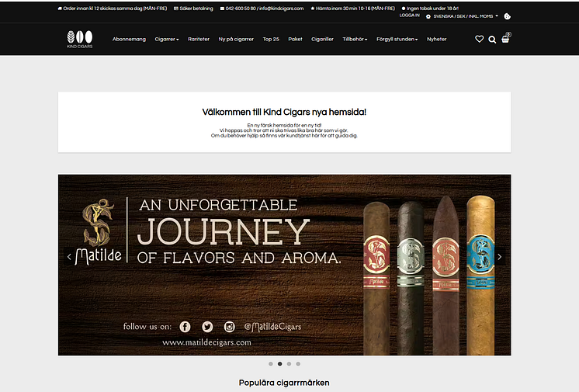Select the third carousel slide dot
Viewport: 579px width, 392px height.
(x=289, y=364)
